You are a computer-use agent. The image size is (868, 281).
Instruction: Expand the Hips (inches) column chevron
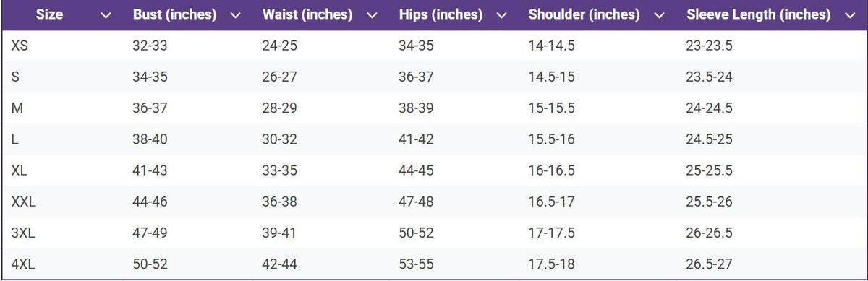(x=501, y=15)
